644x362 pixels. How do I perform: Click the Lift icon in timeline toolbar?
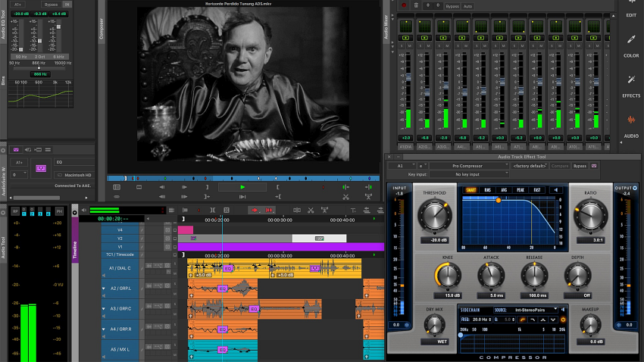[x=324, y=210]
